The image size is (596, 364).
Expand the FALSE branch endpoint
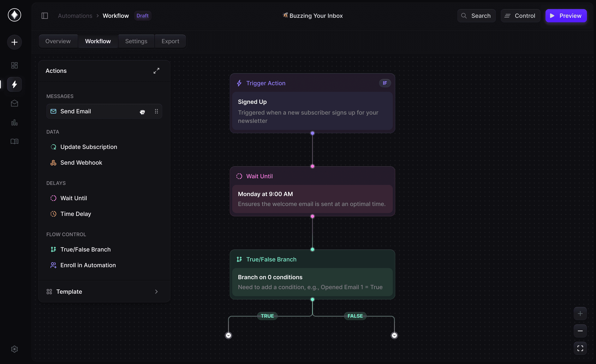pyautogui.click(x=394, y=335)
